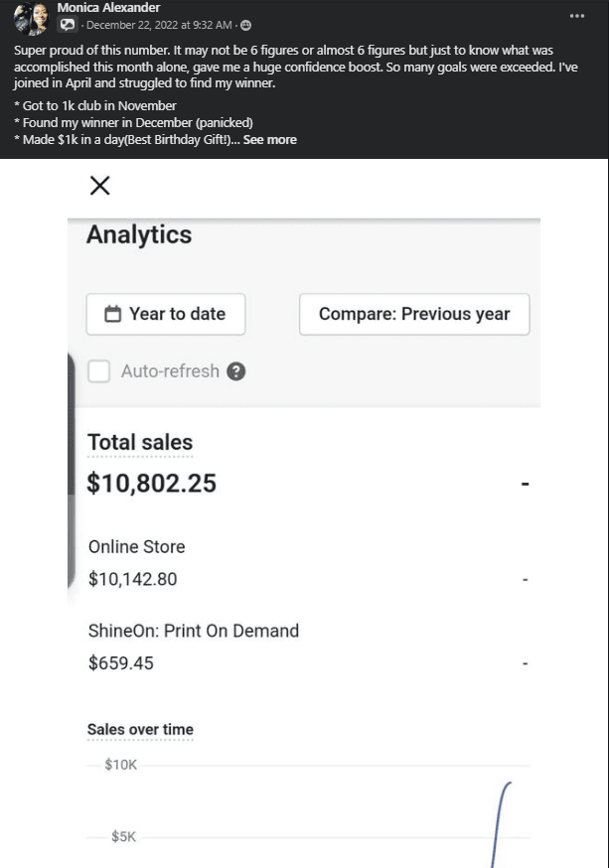
Task: Click the Total sales heading
Action: coord(140,443)
